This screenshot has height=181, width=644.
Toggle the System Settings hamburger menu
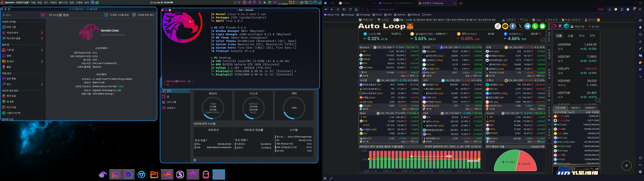pyautogui.click(x=42, y=15)
